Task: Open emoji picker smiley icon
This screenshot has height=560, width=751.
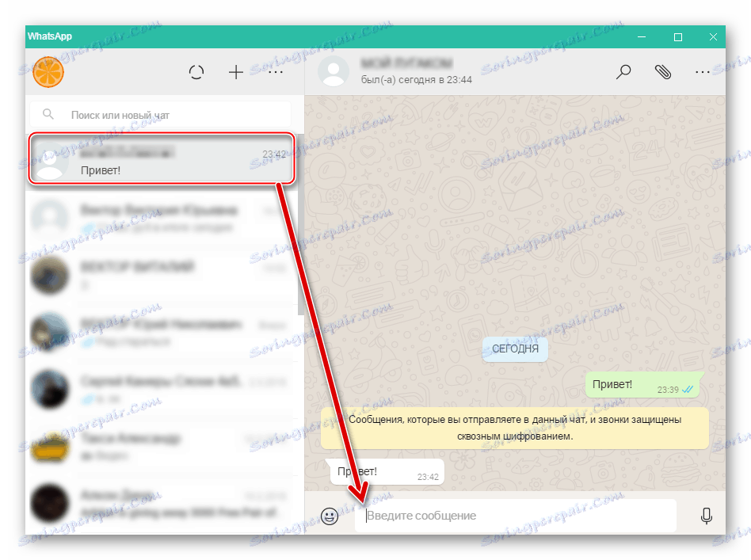Action: [330, 516]
